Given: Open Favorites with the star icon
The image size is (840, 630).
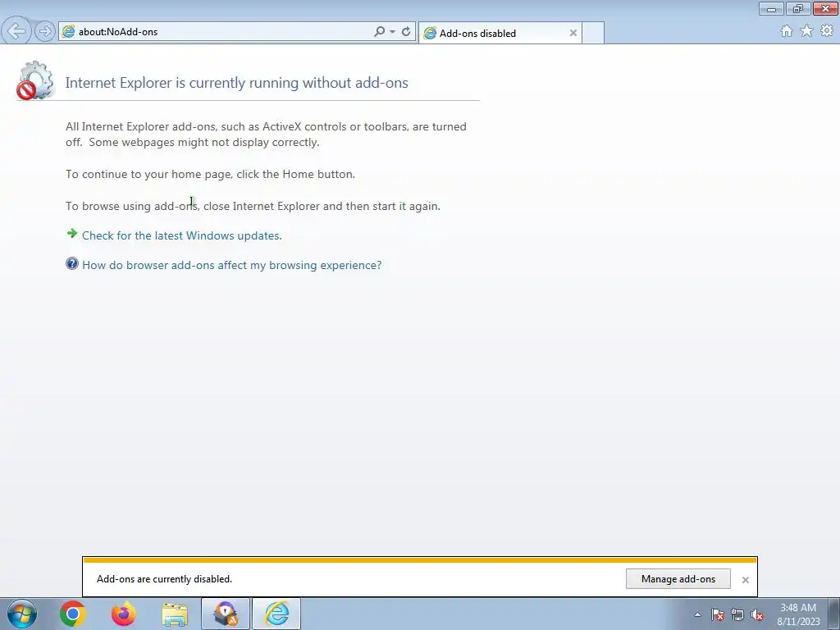Looking at the screenshot, I should click(x=806, y=31).
